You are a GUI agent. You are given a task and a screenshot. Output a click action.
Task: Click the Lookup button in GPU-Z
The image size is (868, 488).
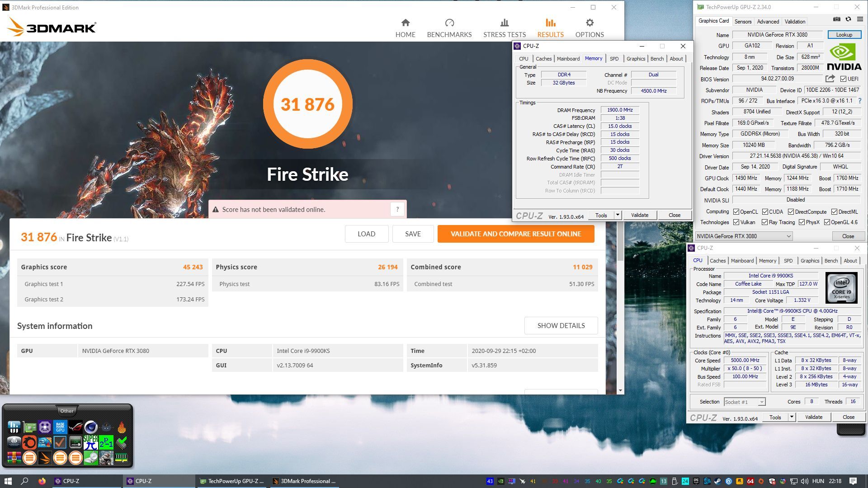844,35
